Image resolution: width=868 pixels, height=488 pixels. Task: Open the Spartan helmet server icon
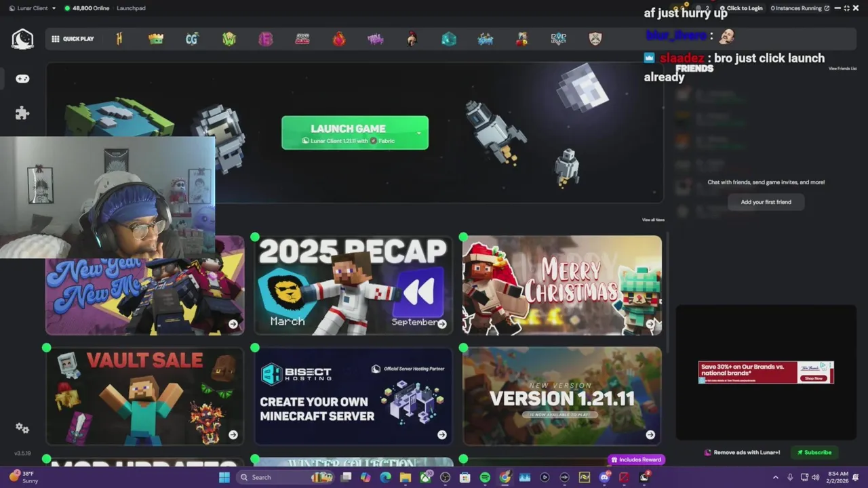coord(412,39)
